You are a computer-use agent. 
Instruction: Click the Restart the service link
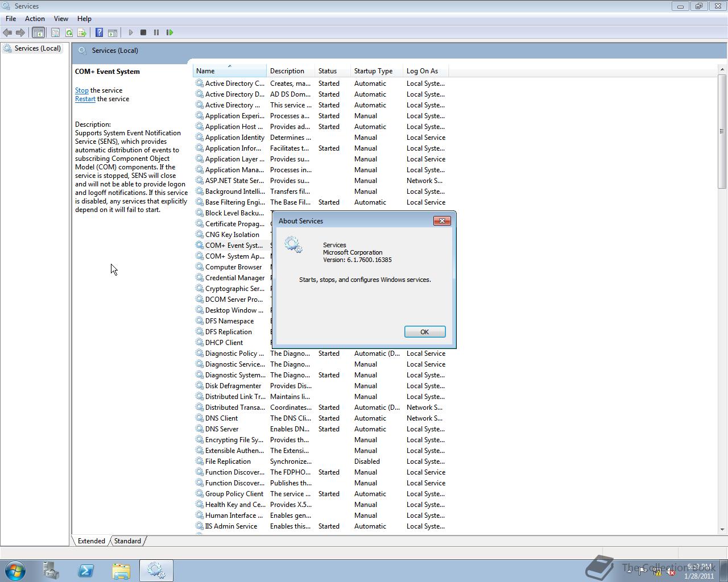85,99
